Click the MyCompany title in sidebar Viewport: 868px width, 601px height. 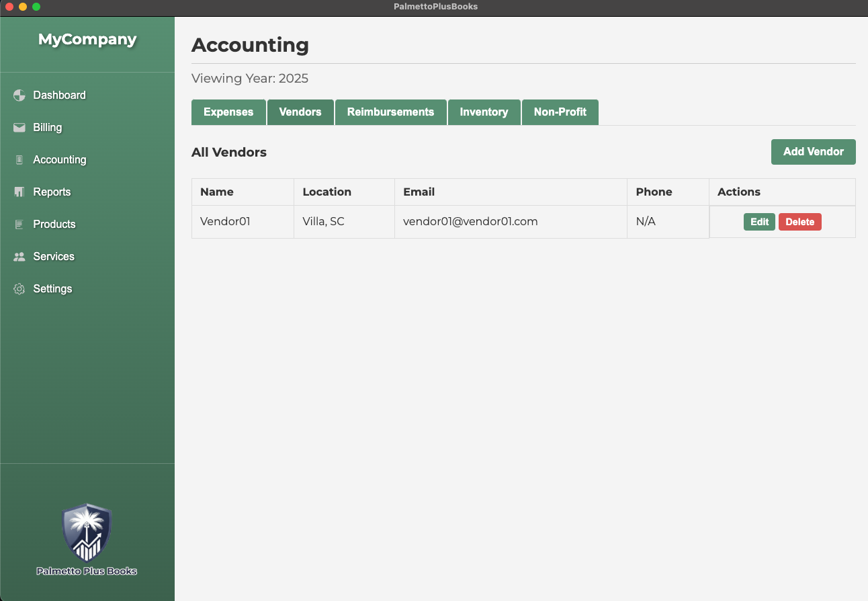click(x=87, y=40)
